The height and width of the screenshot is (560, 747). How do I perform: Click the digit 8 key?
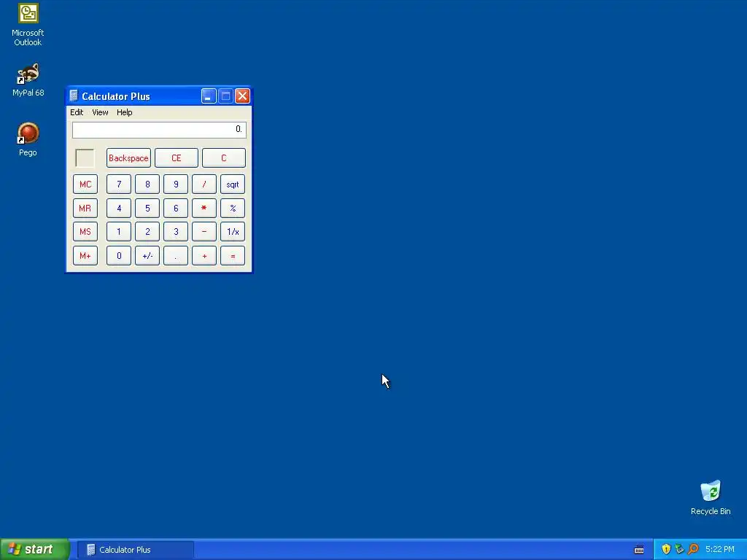(147, 184)
